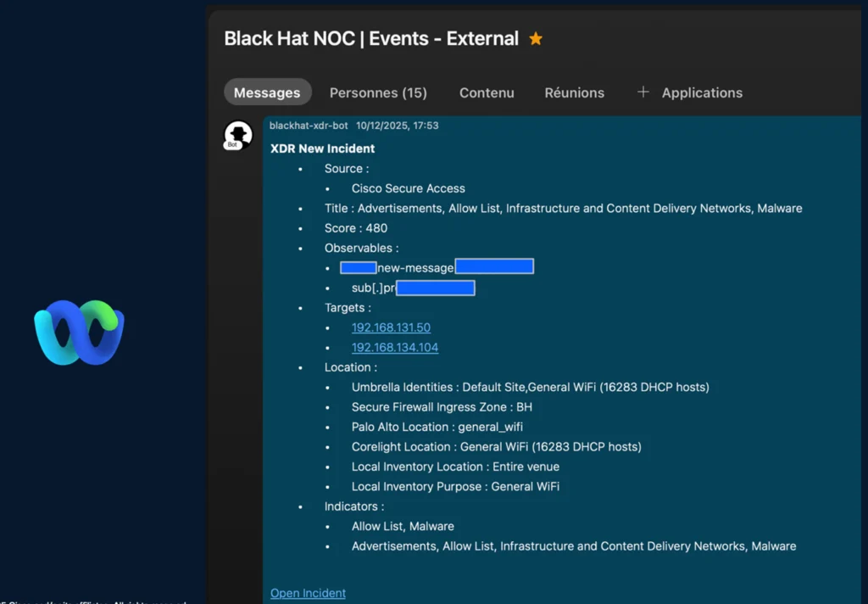Click the plus icon beside Applications
This screenshot has height=604, width=868.
click(643, 92)
